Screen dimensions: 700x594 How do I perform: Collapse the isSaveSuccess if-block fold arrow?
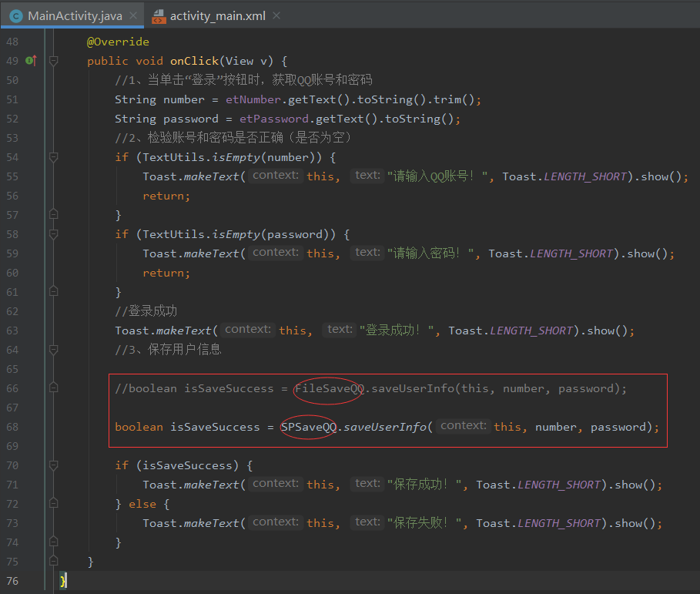[53, 465]
